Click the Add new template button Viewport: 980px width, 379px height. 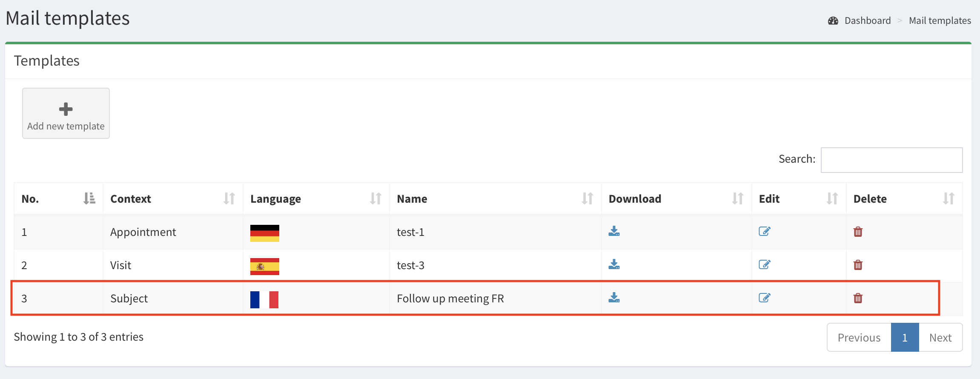point(66,113)
